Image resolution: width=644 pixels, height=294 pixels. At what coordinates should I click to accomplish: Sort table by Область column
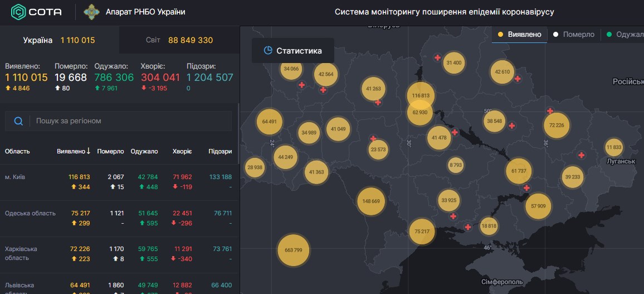coord(17,151)
